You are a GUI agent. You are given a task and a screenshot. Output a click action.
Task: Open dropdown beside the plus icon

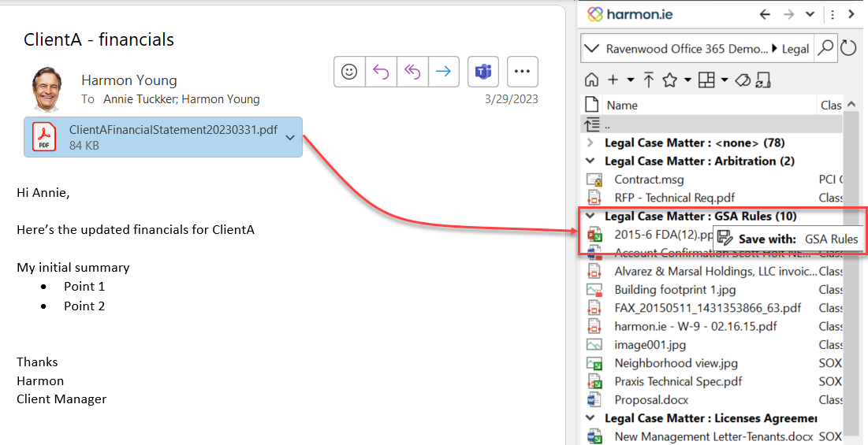(x=630, y=80)
